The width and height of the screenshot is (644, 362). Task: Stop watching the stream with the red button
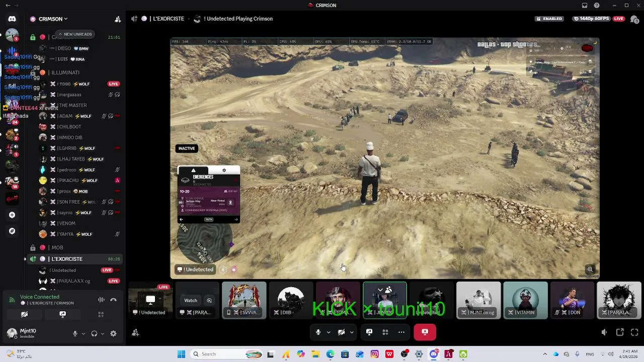425,332
